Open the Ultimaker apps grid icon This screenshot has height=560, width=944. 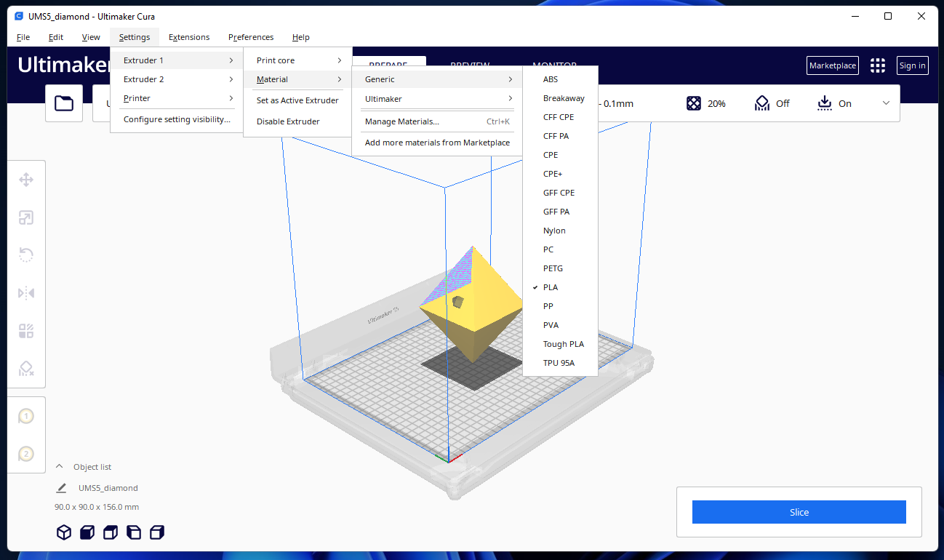coord(878,65)
